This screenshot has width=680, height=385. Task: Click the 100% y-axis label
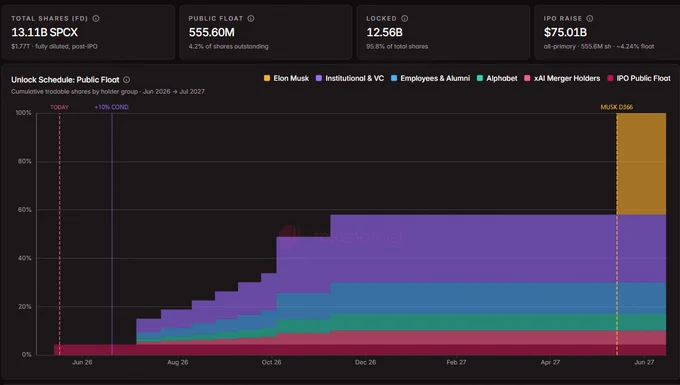[23, 113]
